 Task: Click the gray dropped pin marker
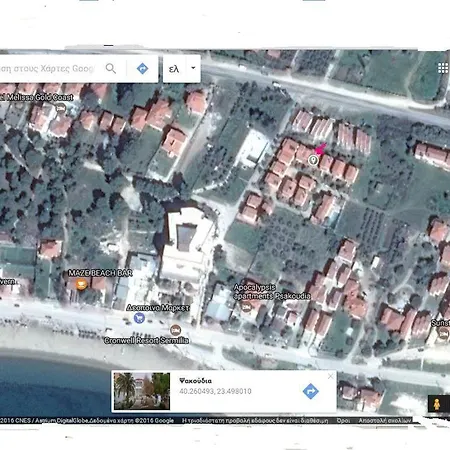click(313, 160)
